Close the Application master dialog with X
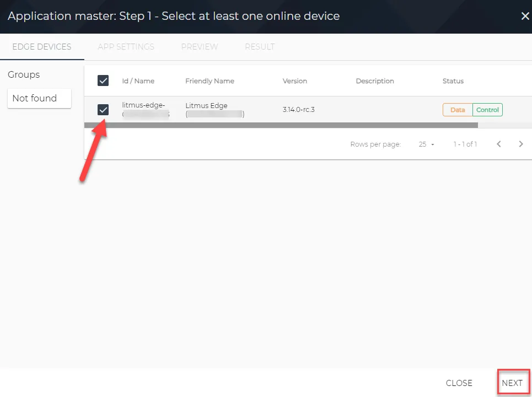Screen dimensions: 532x397 pos(525,16)
